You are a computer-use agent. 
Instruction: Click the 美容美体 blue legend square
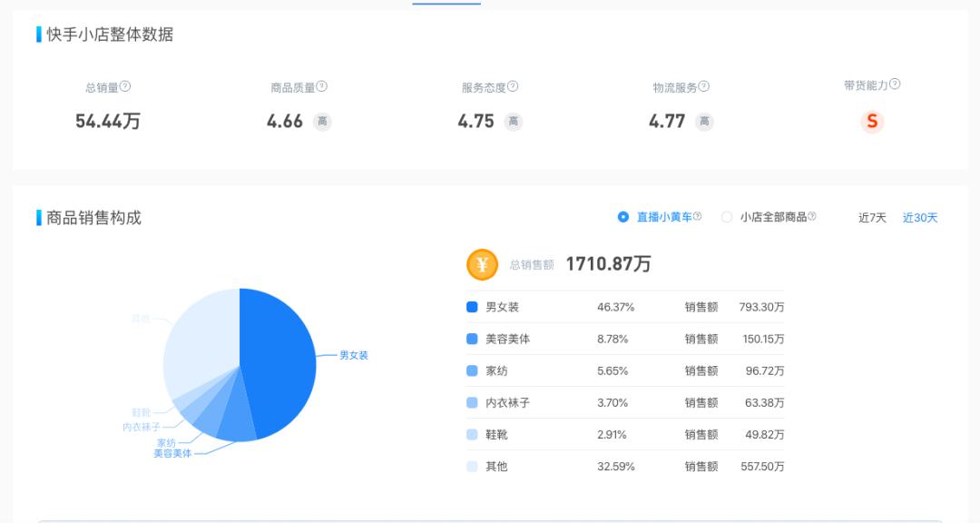tap(470, 339)
